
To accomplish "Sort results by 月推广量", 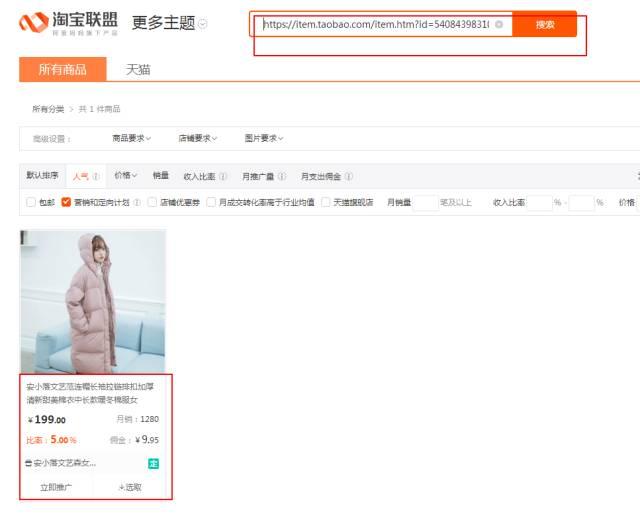I will (x=258, y=176).
